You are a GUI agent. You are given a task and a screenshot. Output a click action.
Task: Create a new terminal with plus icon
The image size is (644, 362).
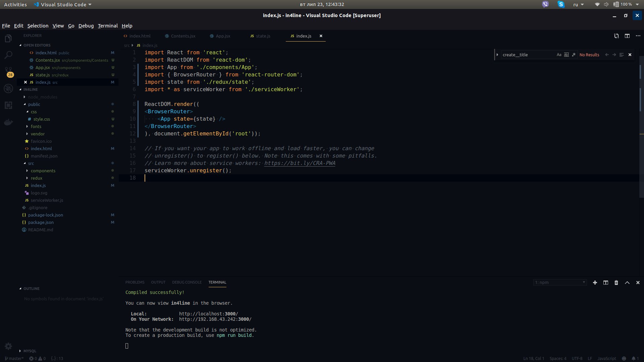pyautogui.click(x=595, y=283)
